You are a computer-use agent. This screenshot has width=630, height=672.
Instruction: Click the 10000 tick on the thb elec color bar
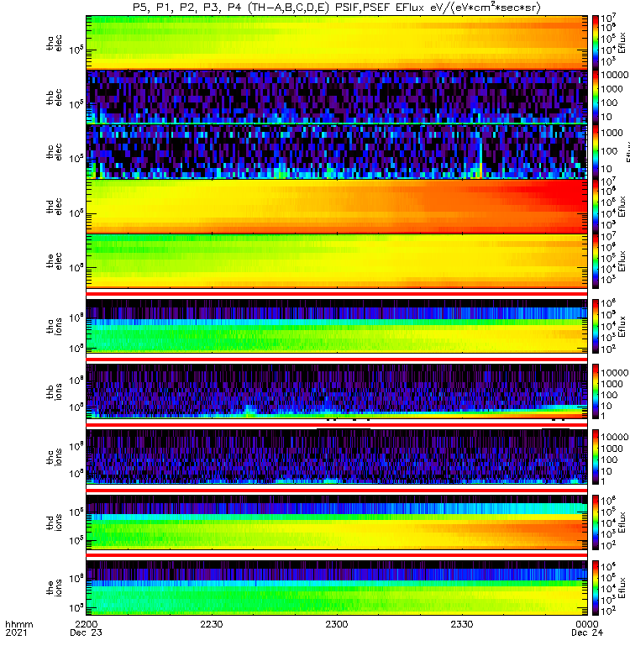(615, 75)
